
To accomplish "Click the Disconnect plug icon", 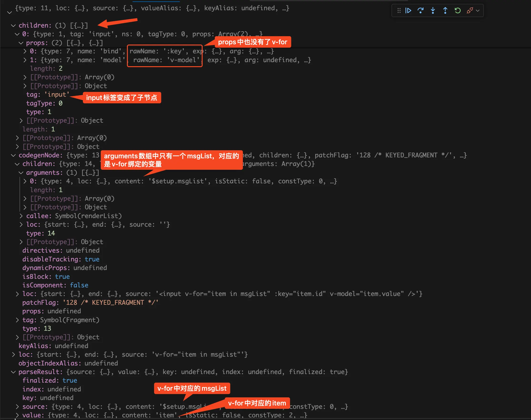I will click(x=470, y=10).
